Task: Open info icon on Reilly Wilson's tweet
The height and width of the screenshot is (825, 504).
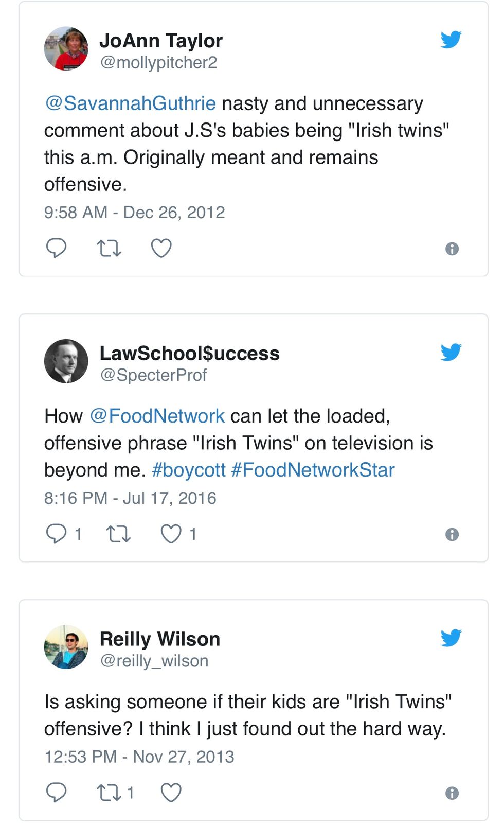Action: 452,793
